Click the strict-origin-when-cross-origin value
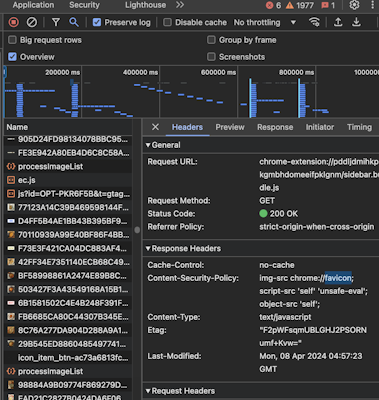Screen dimensions: 379x400 pos(317,227)
